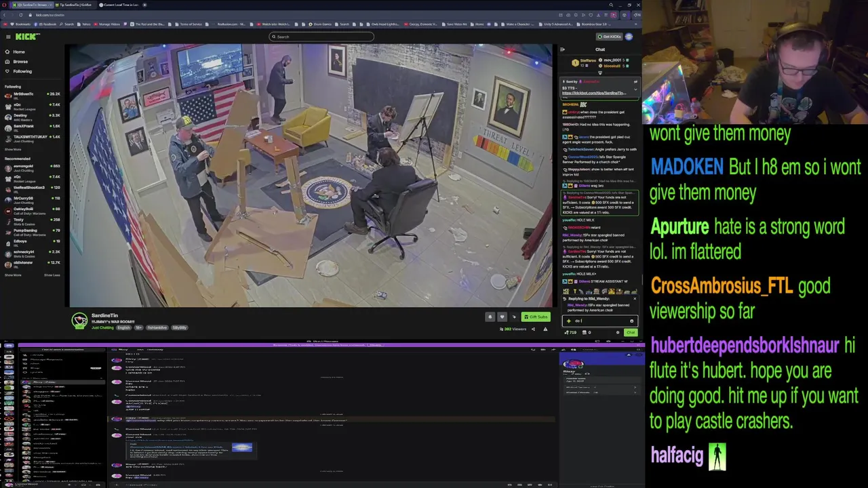Viewport: 868px width, 488px height.
Task: Open oblivionew recommended channel
Action: pos(32,264)
